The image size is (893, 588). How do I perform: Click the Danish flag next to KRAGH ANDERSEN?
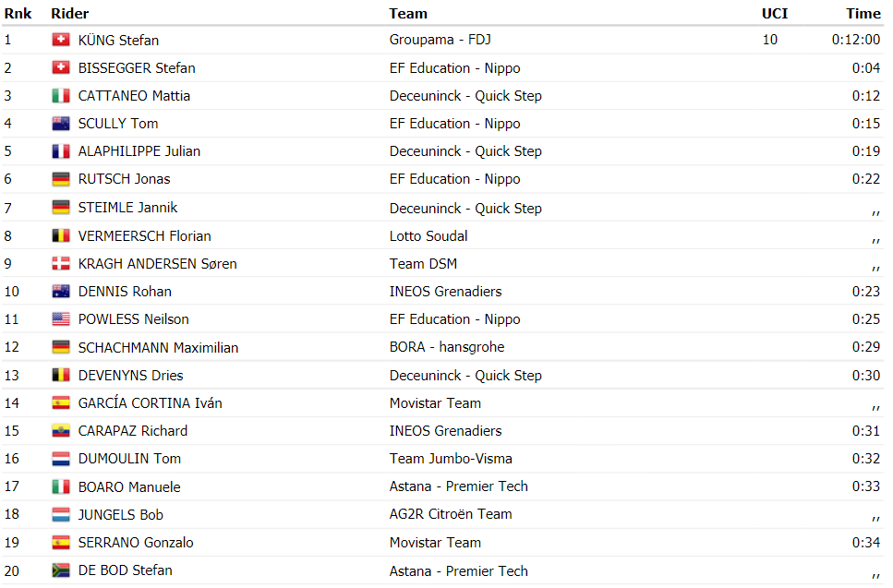pos(60,264)
